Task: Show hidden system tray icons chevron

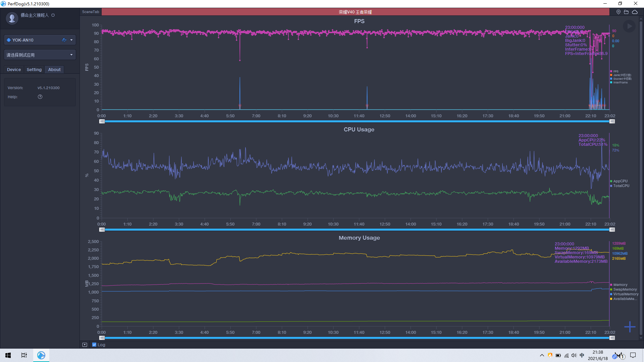Action: (x=542, y=355)
